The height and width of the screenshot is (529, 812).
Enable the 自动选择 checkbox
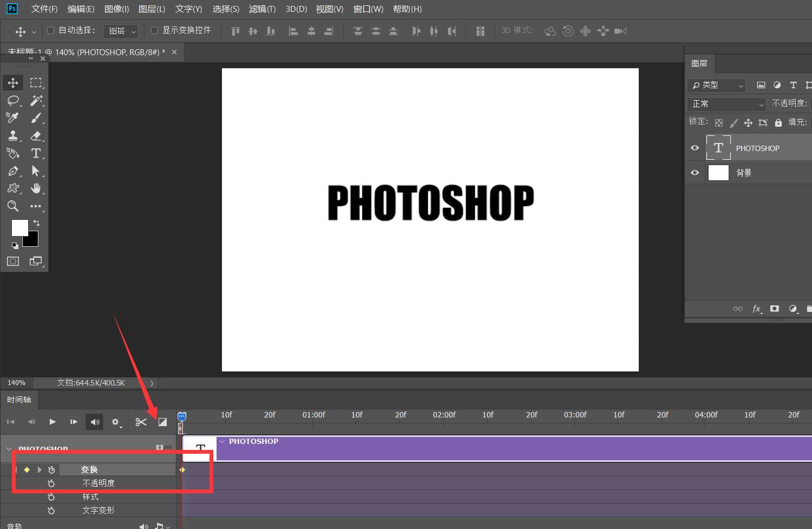click(51, 30)
